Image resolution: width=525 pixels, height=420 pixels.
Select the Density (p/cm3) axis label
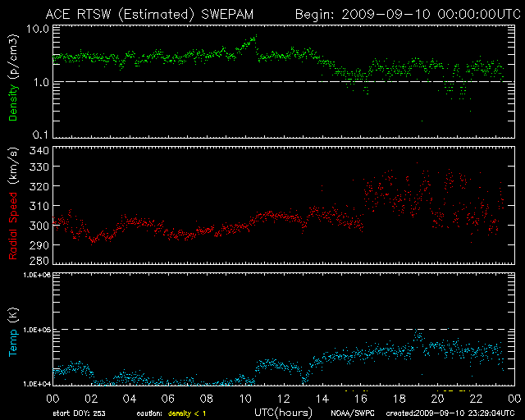click(13, 78)
